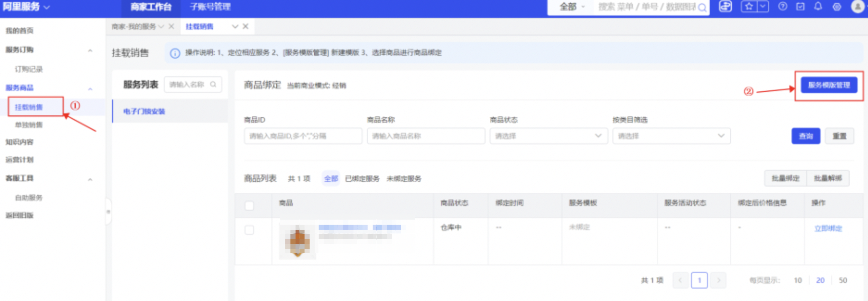Click the sidebar collapse handle
868x301 pixels.
(x=108, y=212)
